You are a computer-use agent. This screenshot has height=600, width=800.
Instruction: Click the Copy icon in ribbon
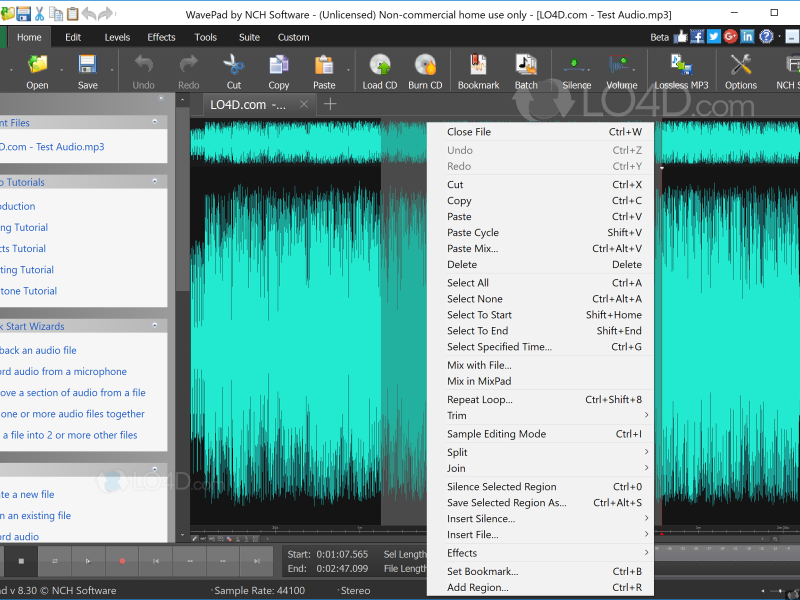pyautogui.click(x=279, y=65)
